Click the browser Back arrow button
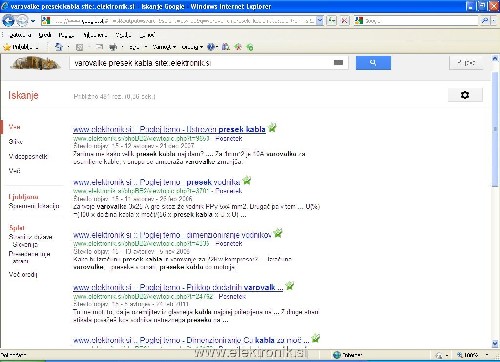The height and width of the screenshot is (362, 500). click(x=8, y=21)
